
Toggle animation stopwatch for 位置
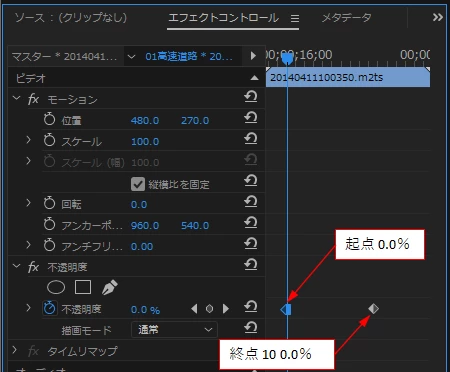[x=49, y=119]
